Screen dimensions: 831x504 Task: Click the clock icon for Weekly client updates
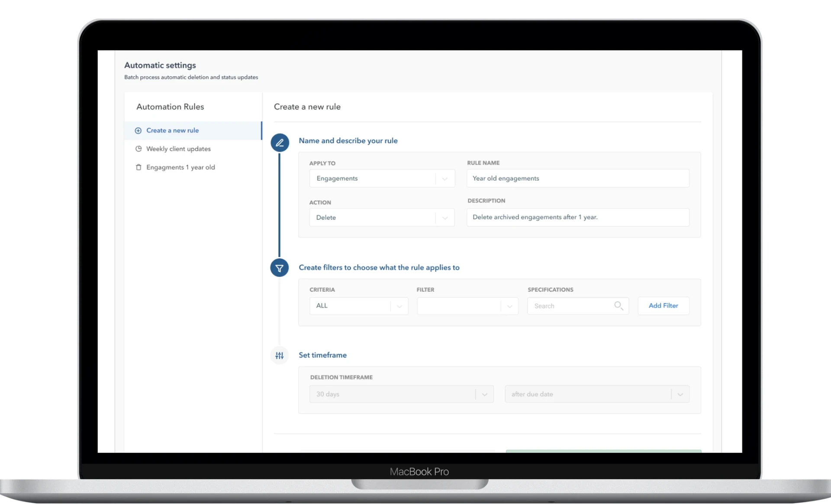click(x=138, y=149)
